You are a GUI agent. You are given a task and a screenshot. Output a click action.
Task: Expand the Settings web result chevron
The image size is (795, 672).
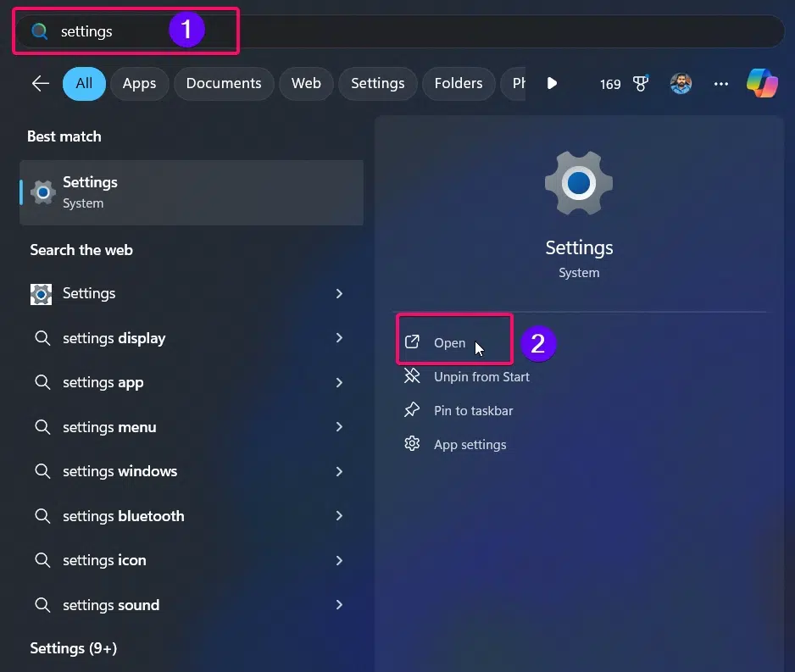(x=339, y=293)
